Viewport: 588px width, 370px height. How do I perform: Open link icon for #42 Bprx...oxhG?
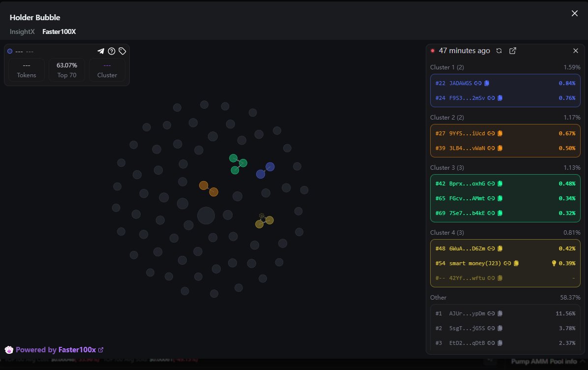tap(491, 184)
